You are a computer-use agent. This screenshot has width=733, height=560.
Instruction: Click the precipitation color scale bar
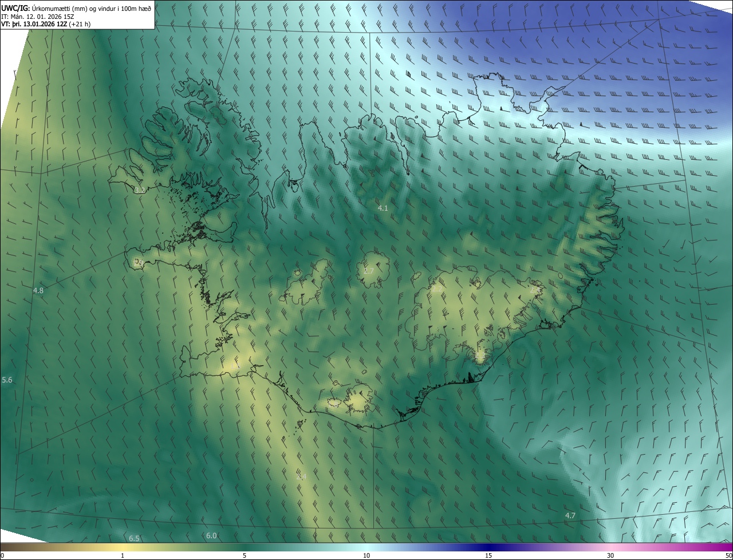coord(366,547)
